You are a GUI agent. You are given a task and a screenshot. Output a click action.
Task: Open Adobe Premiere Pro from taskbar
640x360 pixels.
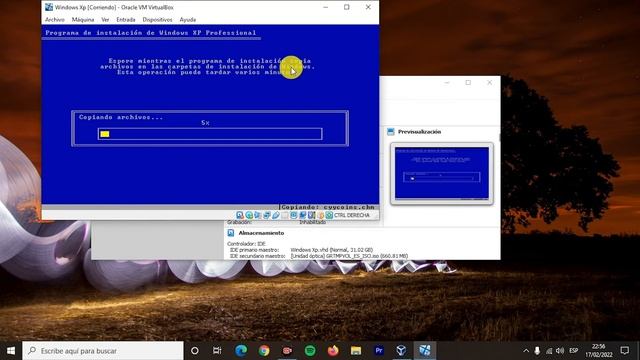click(x=379, y=351)
